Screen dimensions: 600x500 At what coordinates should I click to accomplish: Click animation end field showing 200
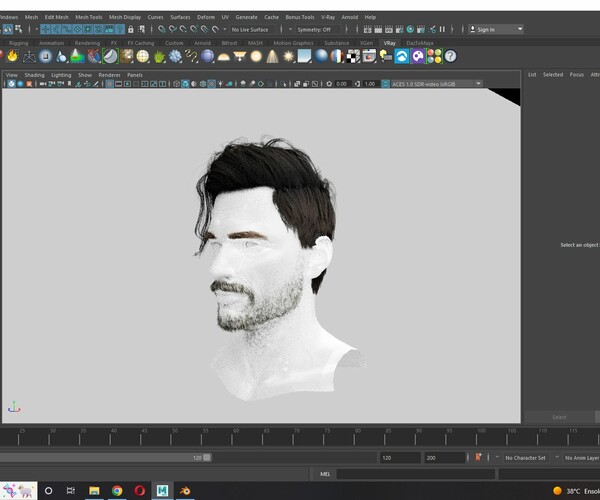click(x=444, y=458)
